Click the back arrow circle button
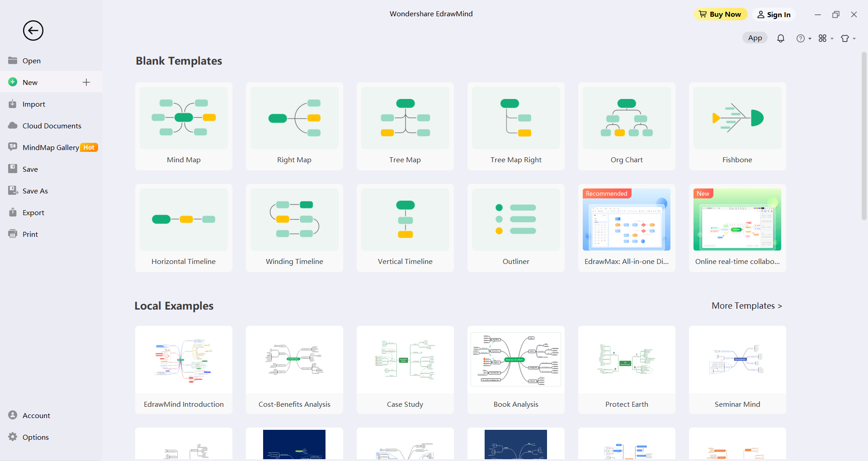The width and height of the screenshot is (868, 461). click(x=33, y=31)
